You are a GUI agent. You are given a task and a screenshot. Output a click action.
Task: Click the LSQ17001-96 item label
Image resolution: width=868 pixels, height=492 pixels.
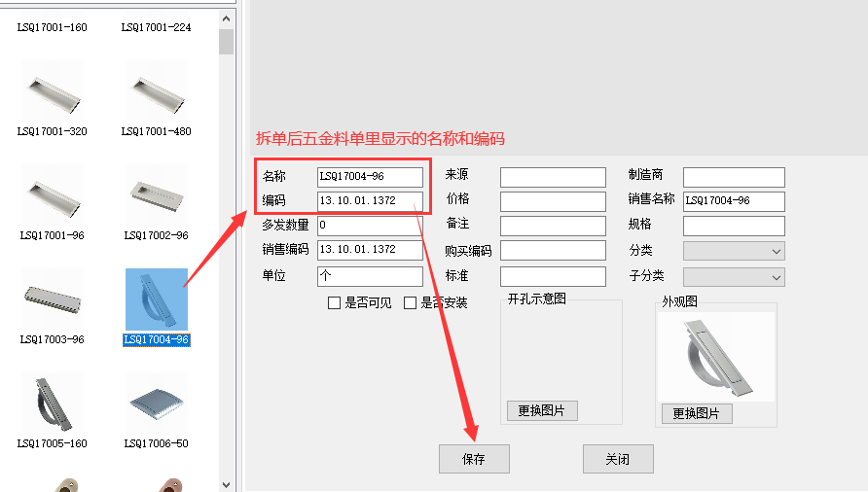tap(52, 235)
